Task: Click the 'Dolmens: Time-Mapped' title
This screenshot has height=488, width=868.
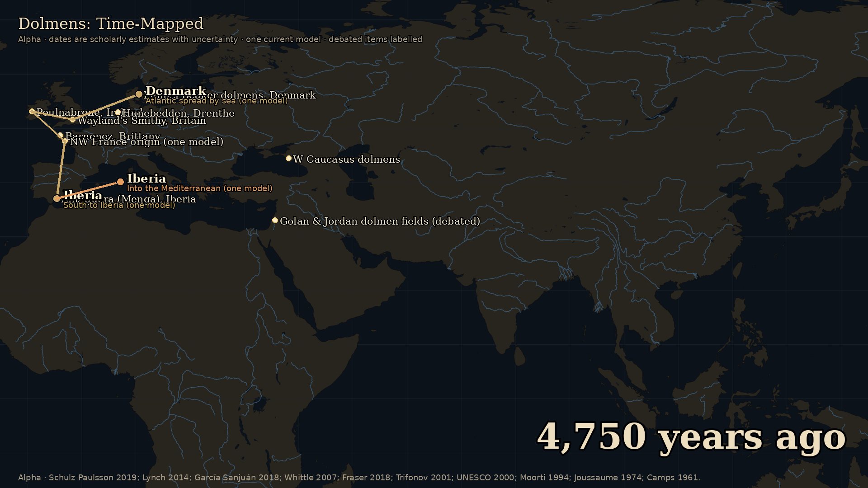Action: click(111, 23)
